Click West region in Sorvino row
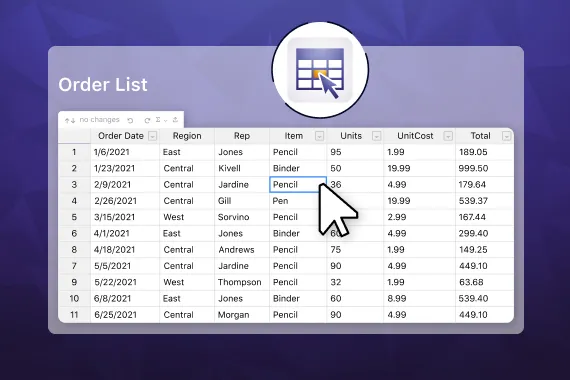This screenshot has height=380, width=570. (x=187, y=217)
